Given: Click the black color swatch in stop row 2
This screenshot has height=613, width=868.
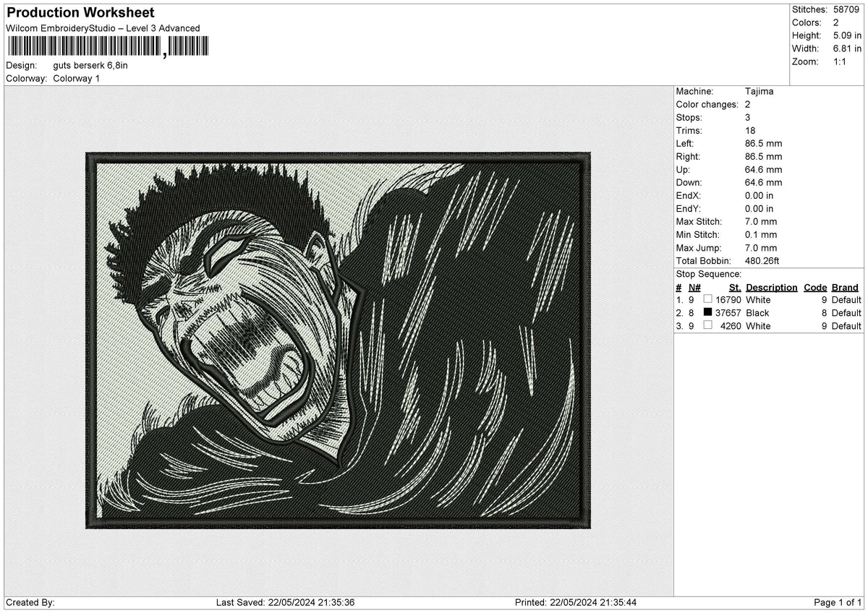Looking at the screenshot, I should 707,312.
